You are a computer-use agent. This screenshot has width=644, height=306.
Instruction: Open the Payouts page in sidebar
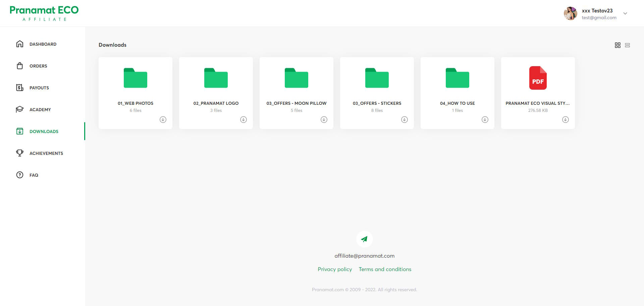pos(39,88)
